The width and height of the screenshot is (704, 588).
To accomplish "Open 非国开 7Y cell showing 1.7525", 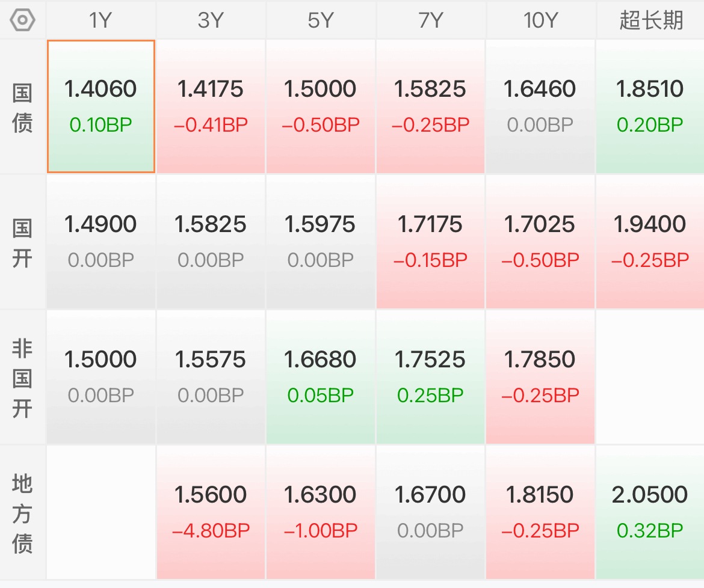I will [430, 377].
